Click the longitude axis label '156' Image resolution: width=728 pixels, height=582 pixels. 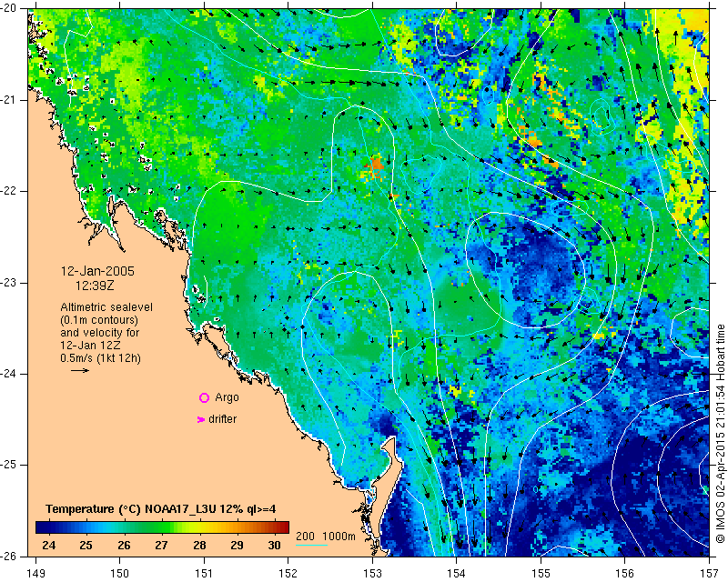pos(624,574)
